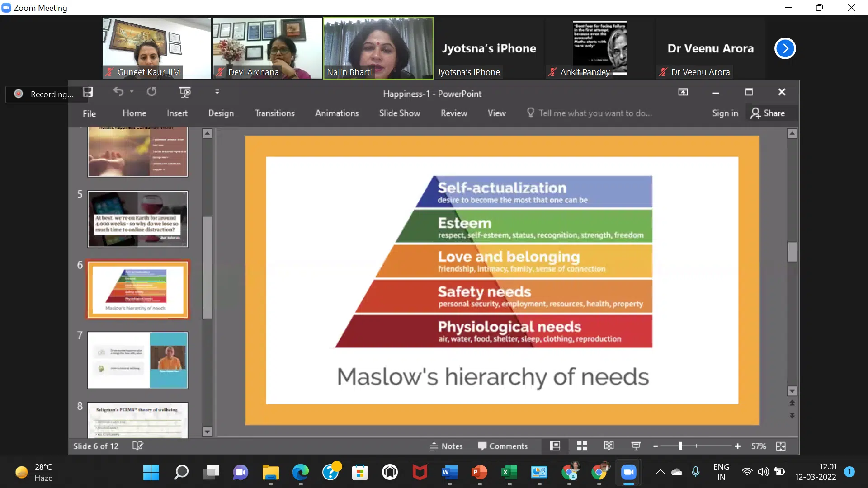Click the Slide Show status bar icon
The image size is (868, 488).
coord(636,446)
